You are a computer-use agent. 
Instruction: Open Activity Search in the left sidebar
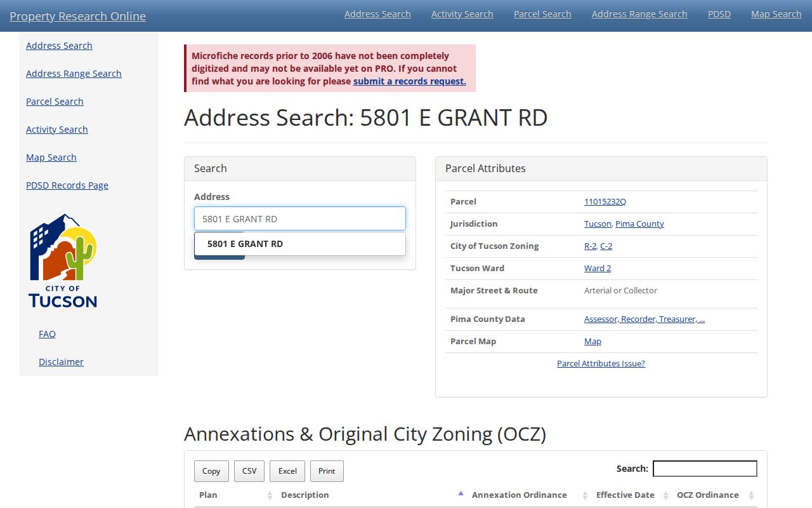pyautogui.click(x=57, y=130)
